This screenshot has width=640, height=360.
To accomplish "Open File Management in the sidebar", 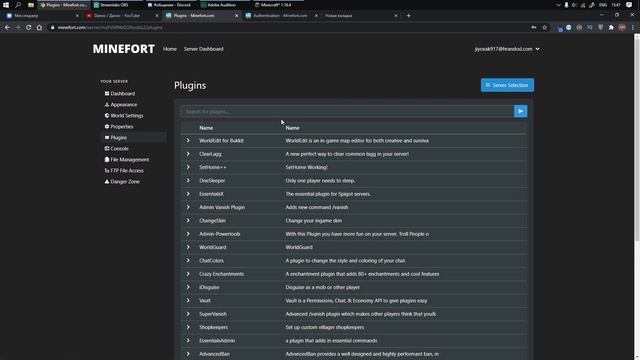I will 127,160.
